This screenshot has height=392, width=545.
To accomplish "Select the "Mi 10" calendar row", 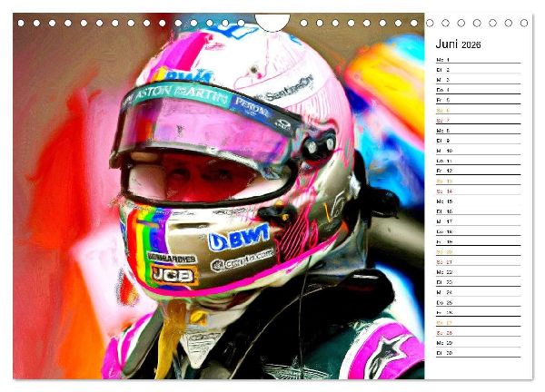I will pos(479,151).
